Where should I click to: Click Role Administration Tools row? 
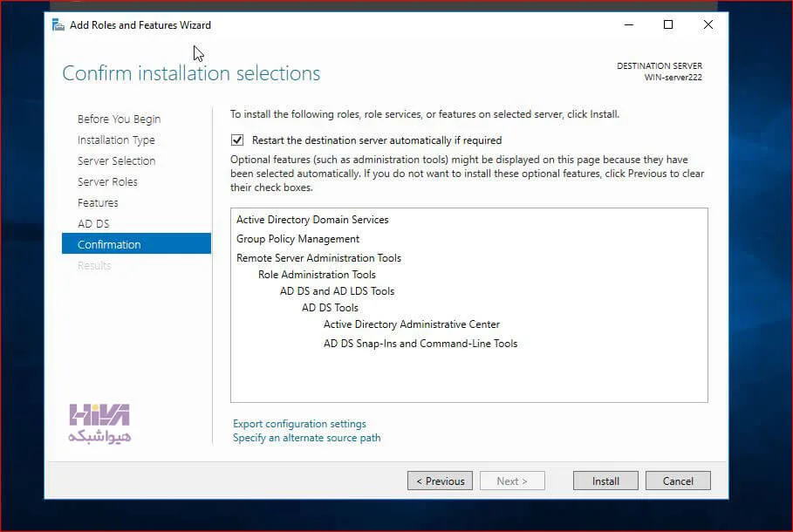[317, 275]
